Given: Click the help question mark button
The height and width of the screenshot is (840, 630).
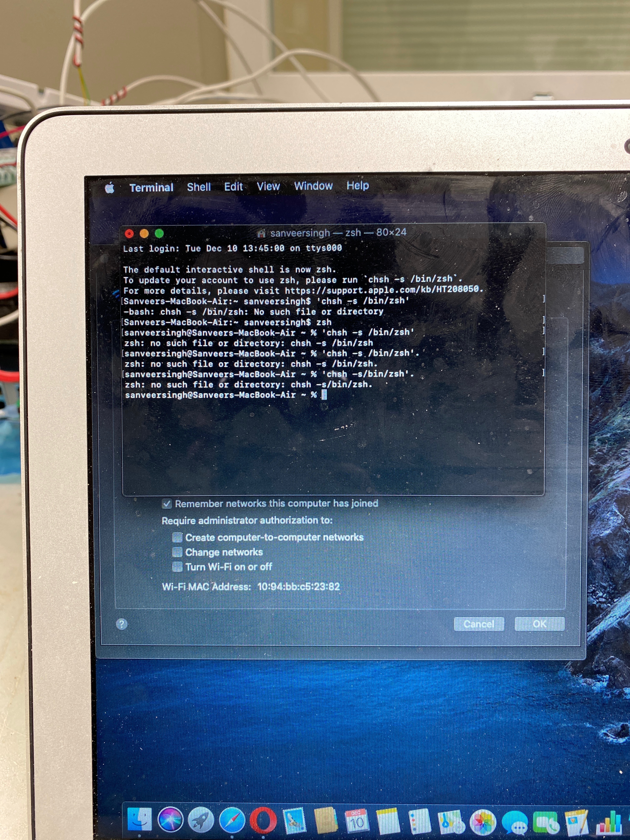Looking at the screenshot, I should [121, 624].
